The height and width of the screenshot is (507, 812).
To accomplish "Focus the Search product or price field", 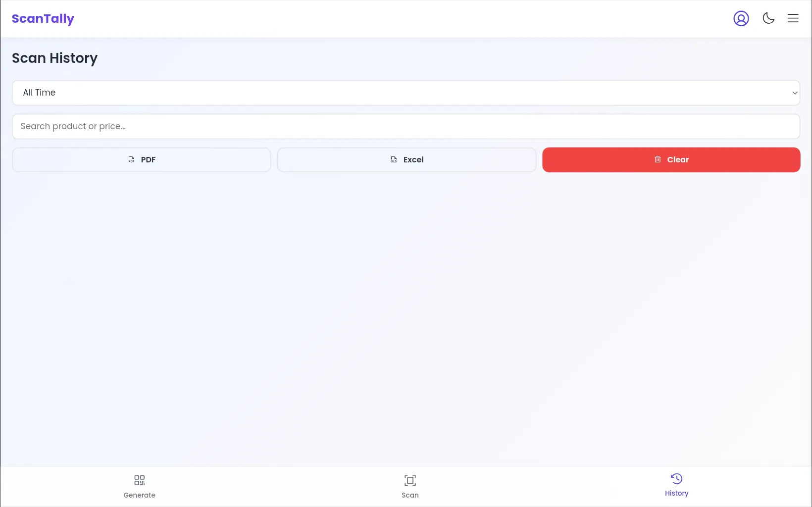I will coord(406,126).
